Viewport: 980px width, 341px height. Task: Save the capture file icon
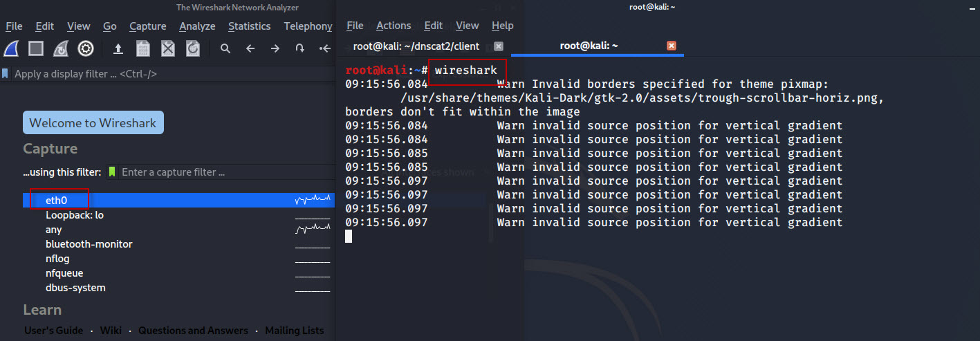143,48
